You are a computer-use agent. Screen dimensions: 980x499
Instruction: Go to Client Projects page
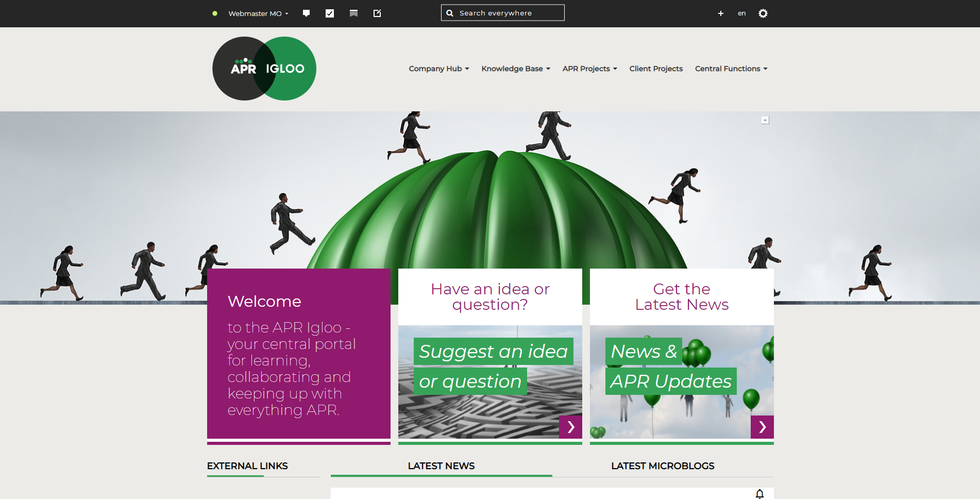point(656,69)
